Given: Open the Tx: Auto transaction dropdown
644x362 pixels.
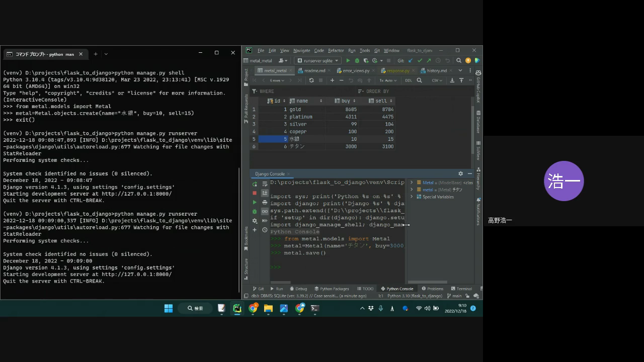Looking at the screenshot, I should tap(387, 80).
